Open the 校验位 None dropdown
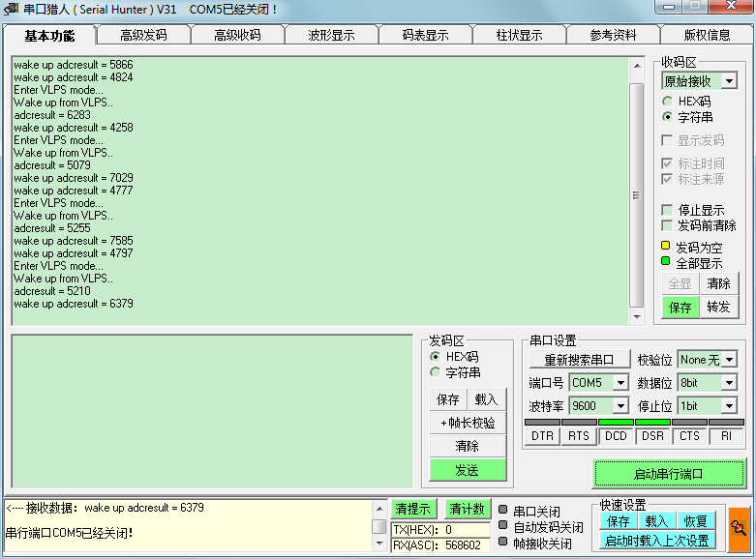756x559 pixels. click(x=730, y=360)
